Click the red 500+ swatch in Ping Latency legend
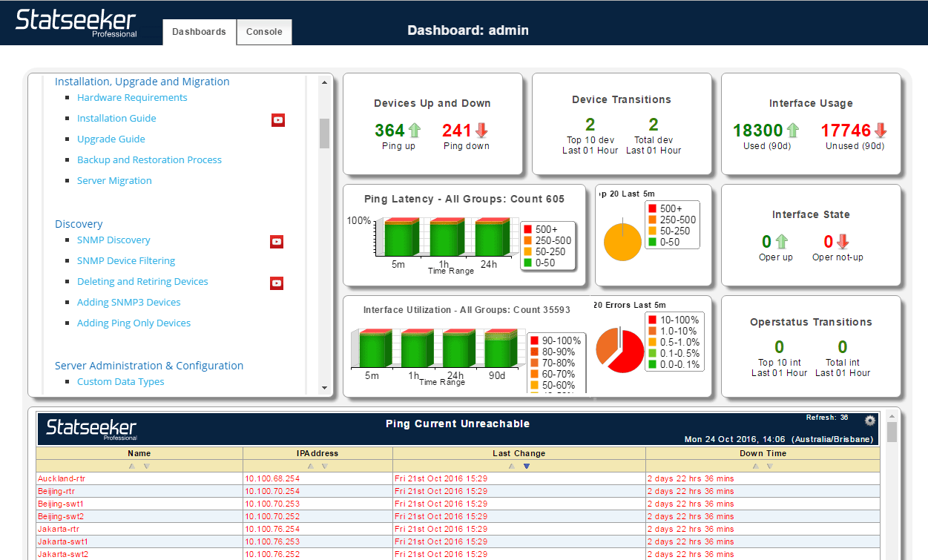Image resolution: width=928 pixels, height=560 pixels. click(x=527, y=229)
